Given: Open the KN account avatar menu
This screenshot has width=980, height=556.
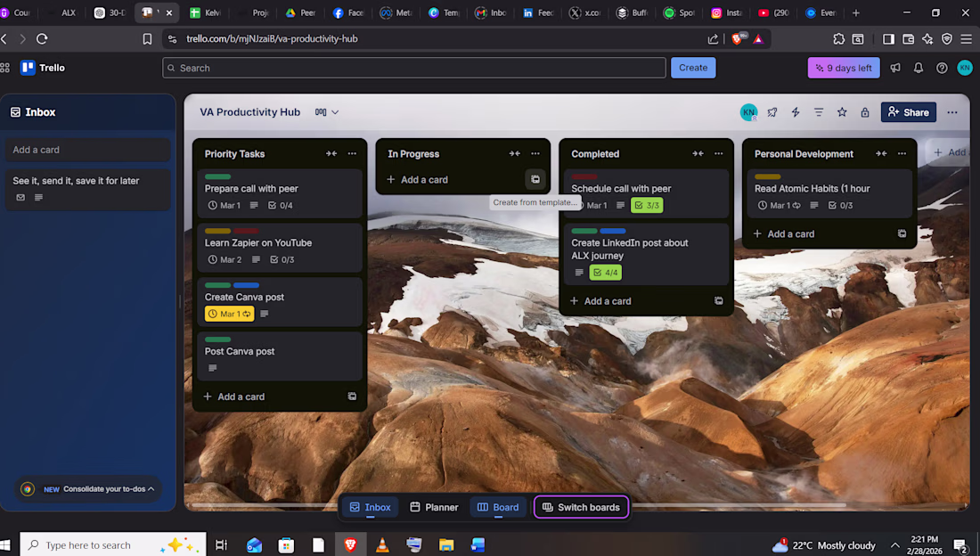Looking at the screenshot, I should [x=964, y=68].
